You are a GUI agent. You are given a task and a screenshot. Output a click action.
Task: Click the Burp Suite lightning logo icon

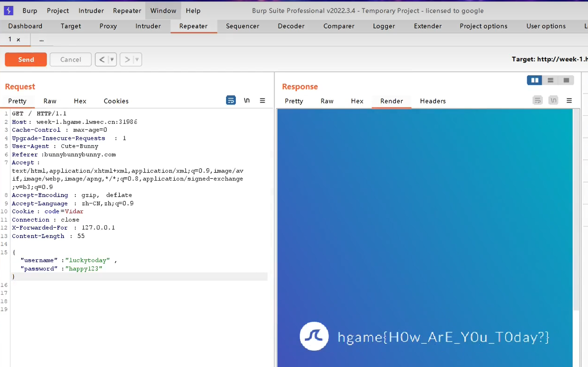(x=8, y=11)
